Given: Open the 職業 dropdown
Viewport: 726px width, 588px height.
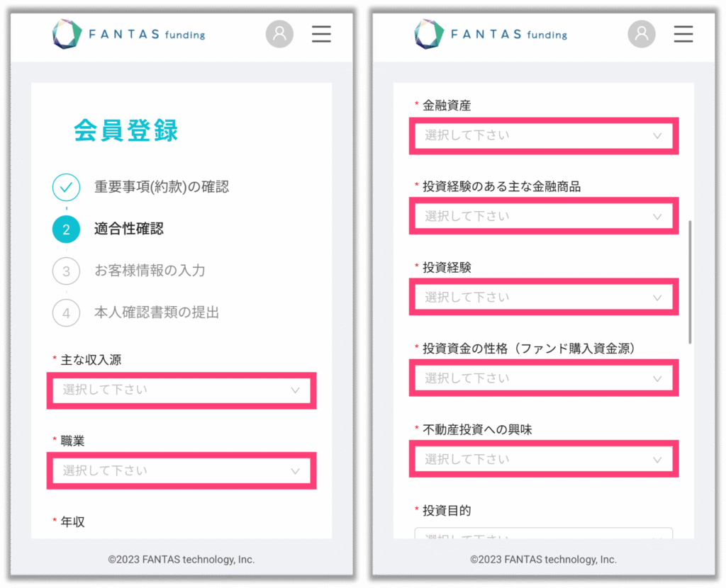Looking at the screenshot, I should point(181,470).
